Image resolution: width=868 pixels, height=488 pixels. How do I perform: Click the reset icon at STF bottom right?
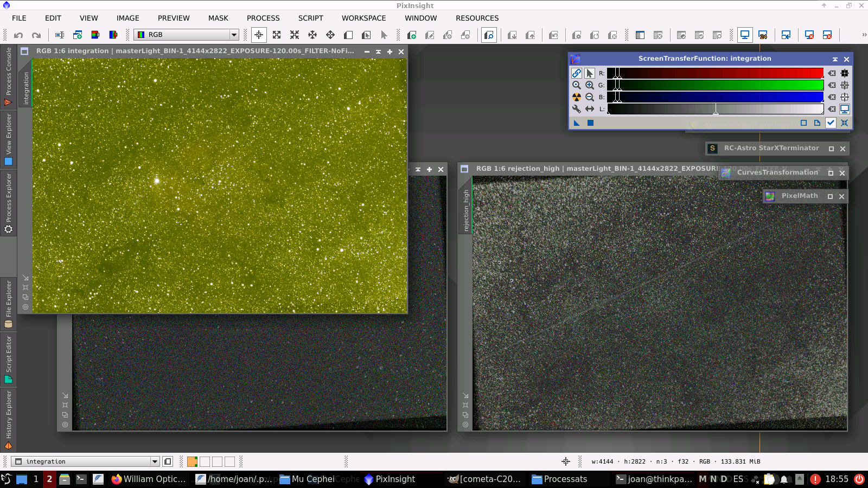click(x=844, y=123)
